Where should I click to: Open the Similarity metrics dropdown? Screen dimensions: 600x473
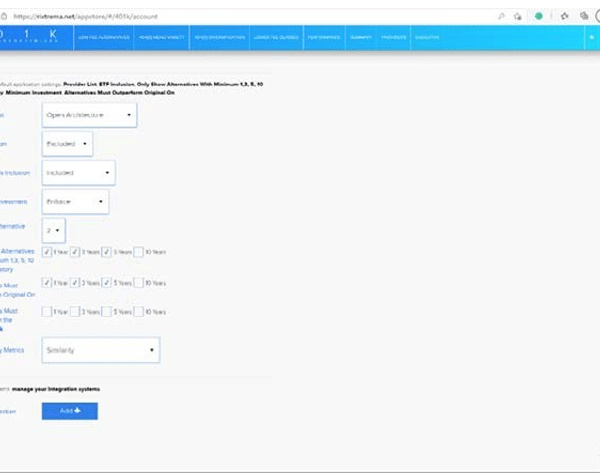click(x=101, y=350)
